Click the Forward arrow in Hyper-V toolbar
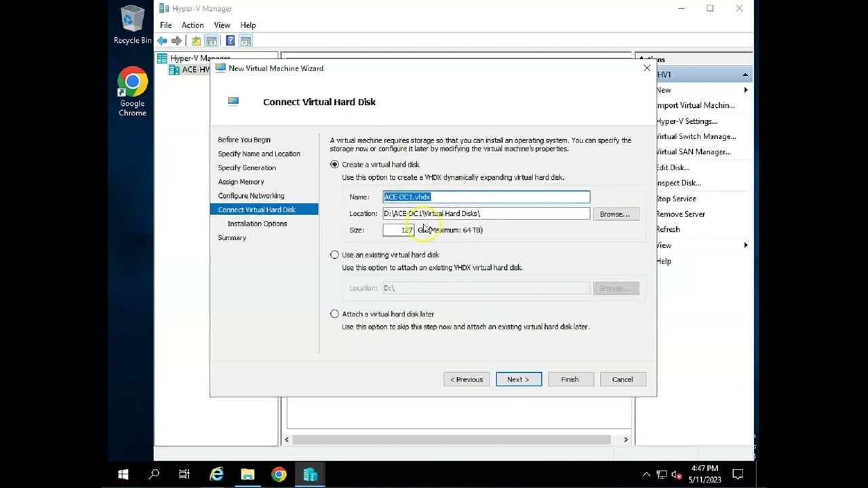This screenshot has width=868, height=488. 176,41
